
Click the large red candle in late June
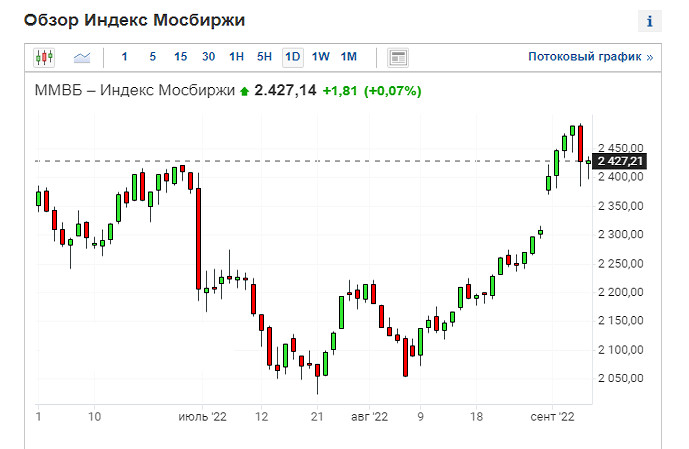tap(199, 237)
